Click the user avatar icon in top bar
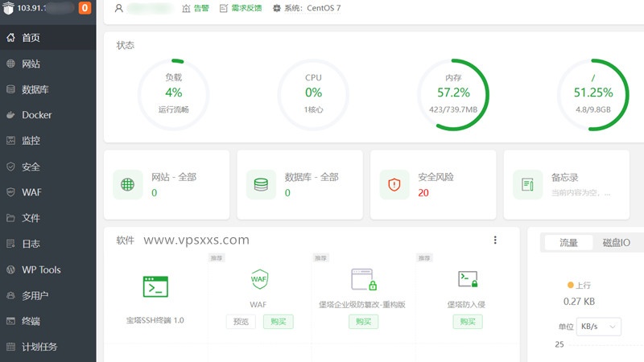Image resolution: width=644 pixels, height=362 pixels. [x=118, y=8]
